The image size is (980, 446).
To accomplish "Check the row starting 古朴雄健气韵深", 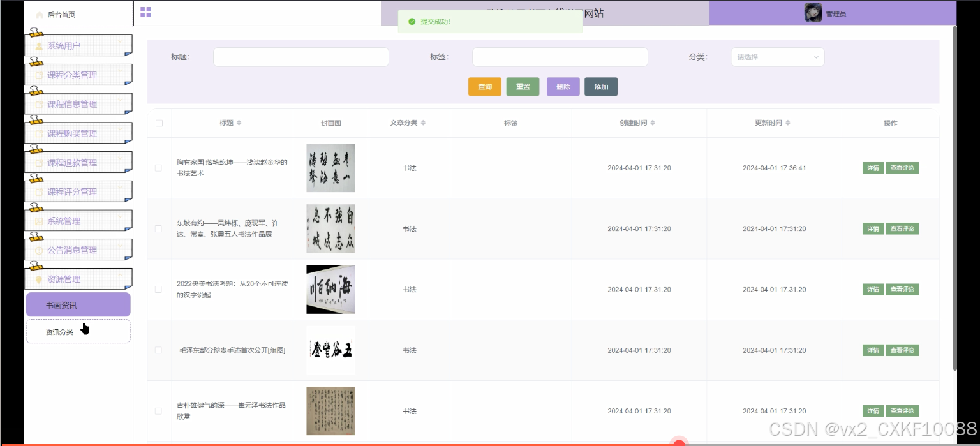I will pos(158,411).
